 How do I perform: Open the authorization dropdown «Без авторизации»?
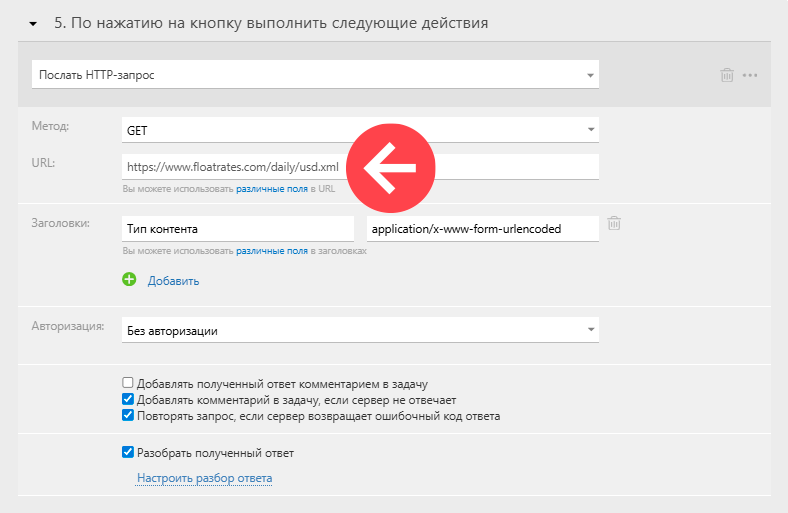(x=359, y=330)
